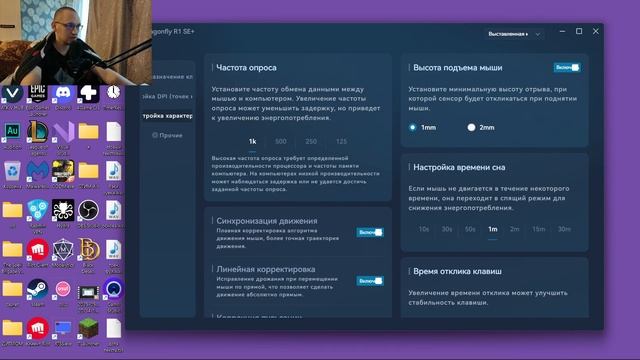Select the 2mm lift-off radio button
This screenshot has width=640, height=360.
pyautogui.click(x=471, y=127)
